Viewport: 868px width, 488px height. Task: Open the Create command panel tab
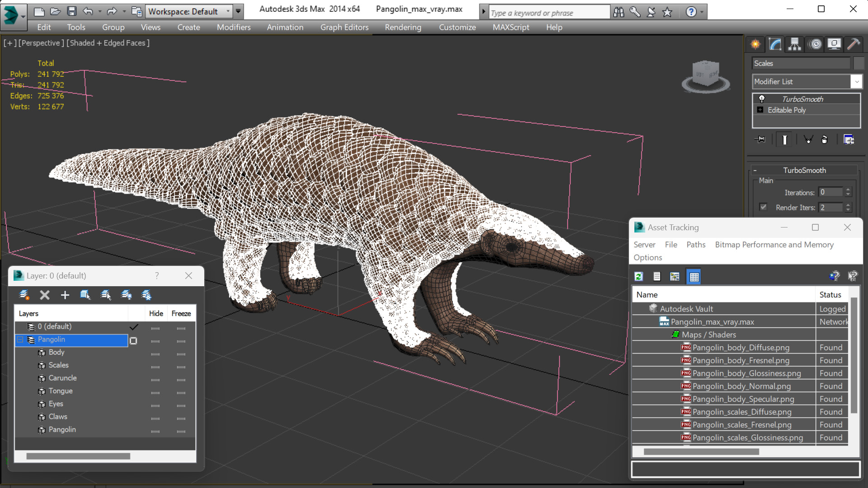(x=755, y=44)
